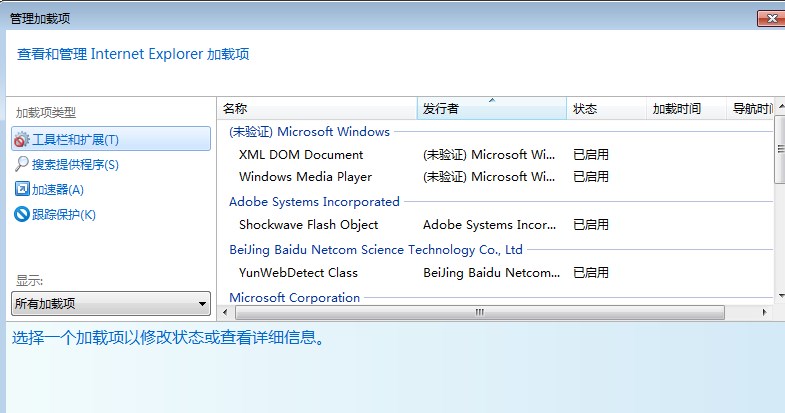Click the Toolbars and Extensions icon
785x413 pixels.
(x=22, y=139)
